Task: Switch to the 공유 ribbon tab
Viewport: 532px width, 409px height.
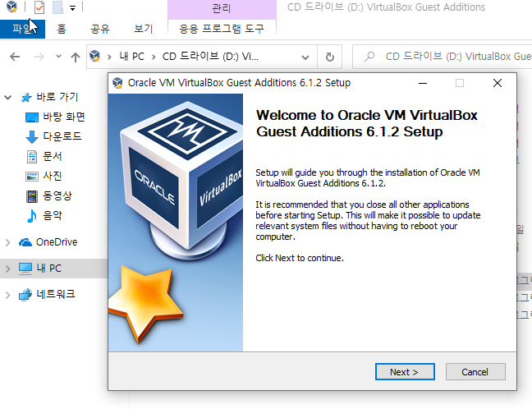Action: pyautogui.click(x=100, y=30)
